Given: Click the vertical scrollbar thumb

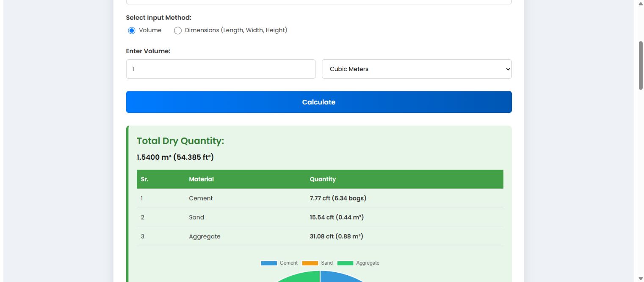Looking at the screenshot, I should click(640, 66).
